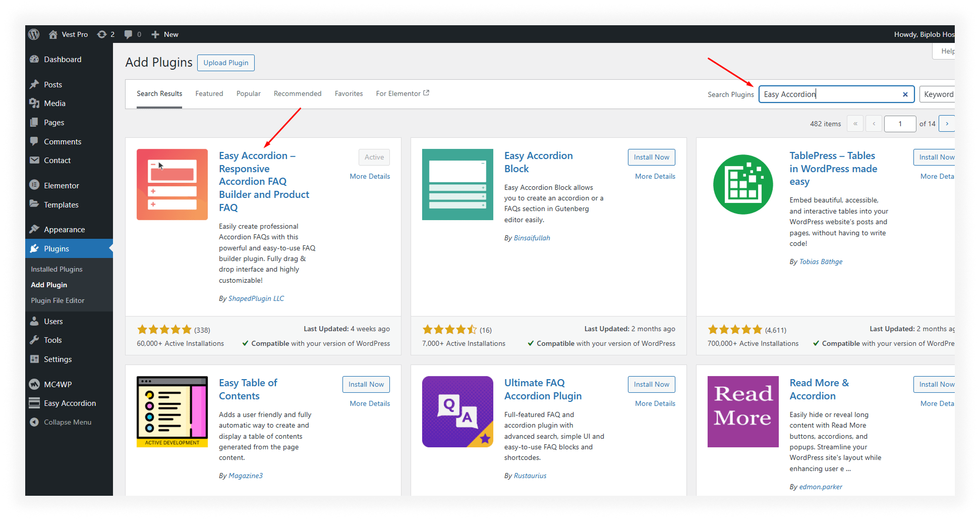The height and width of the screenshot is (521, 980).
Task: Click the Easy Accordion sidebar icon
Action: tap(34, 403)
